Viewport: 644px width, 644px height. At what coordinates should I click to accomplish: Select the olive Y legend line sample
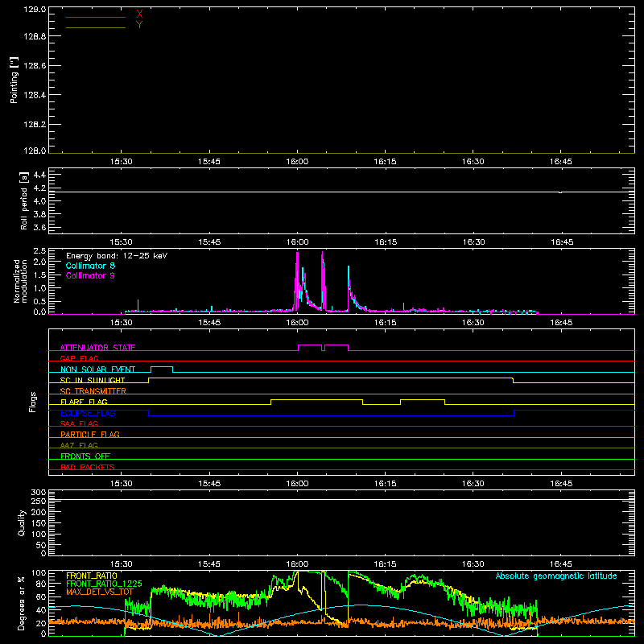click(96, 27)
